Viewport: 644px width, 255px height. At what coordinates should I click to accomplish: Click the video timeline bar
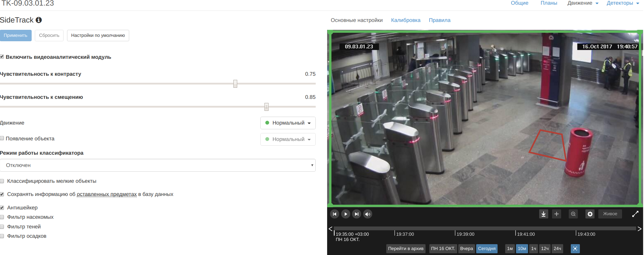(485, 228)
